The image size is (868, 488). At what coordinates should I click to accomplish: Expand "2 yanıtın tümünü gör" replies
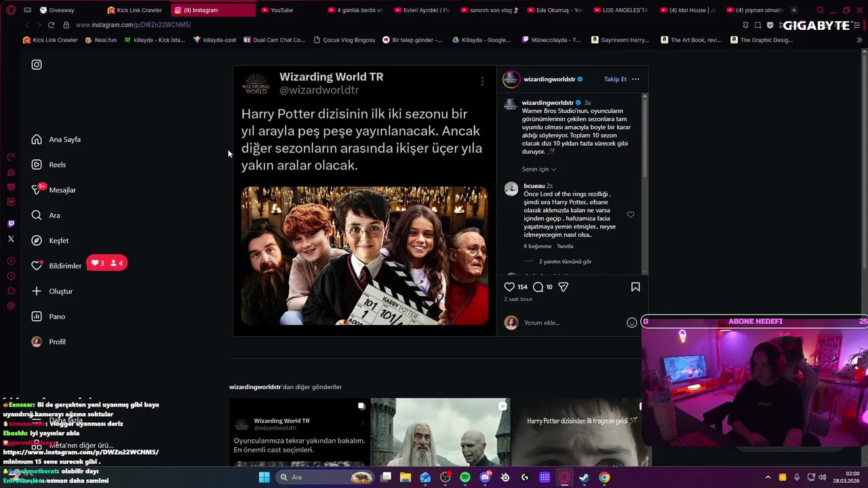point(565,262)
